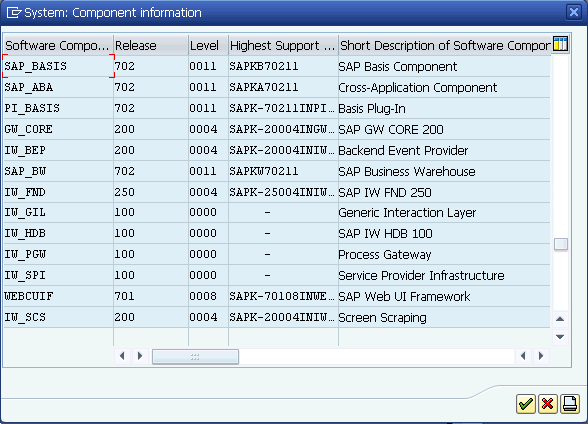Select the IW_PGW component cell
This screenshot has width=588, height=424.
(58, 255)
